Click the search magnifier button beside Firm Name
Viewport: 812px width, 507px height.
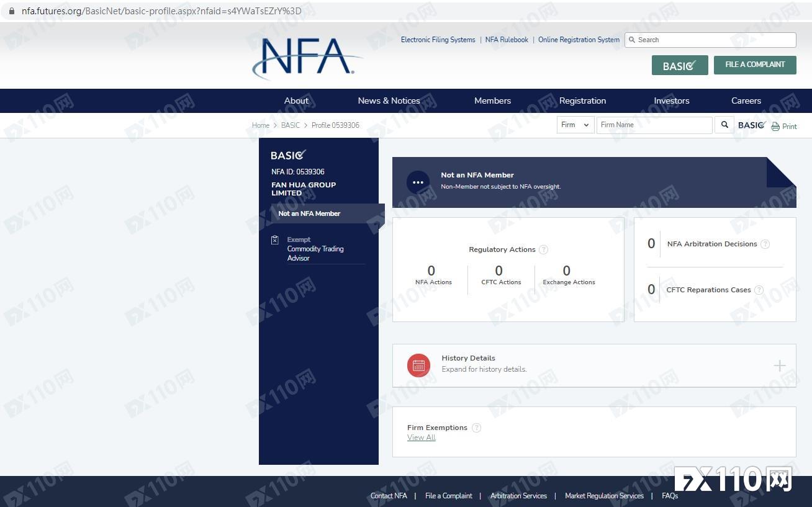724,125
